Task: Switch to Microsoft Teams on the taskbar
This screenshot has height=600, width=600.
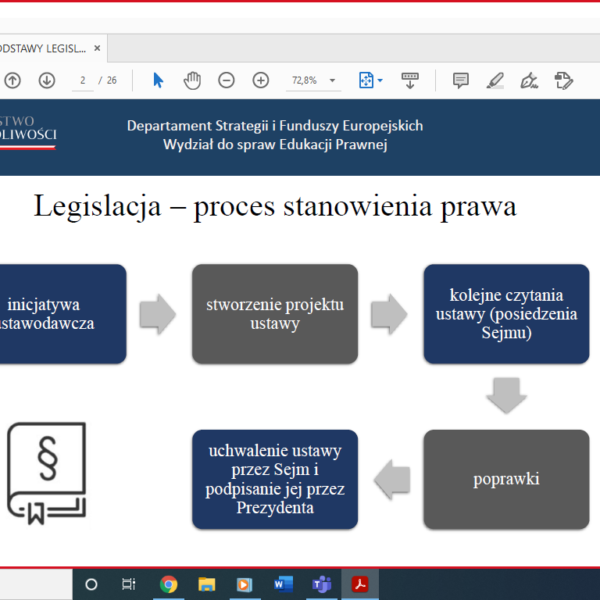Action: tap(322, 584)
